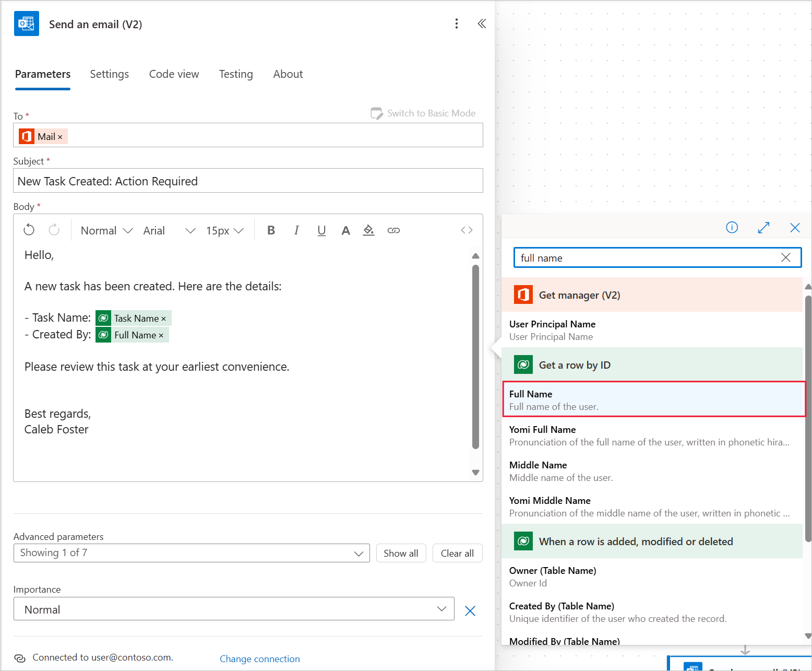The height and width of the screenshot is (671, 812).
Task: Click the Subject field text
Action: 108,181
